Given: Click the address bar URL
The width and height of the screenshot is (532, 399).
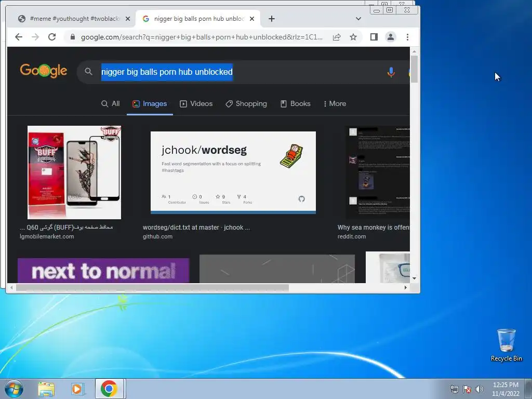Looking at the screenshot, I should click(202, 37).
